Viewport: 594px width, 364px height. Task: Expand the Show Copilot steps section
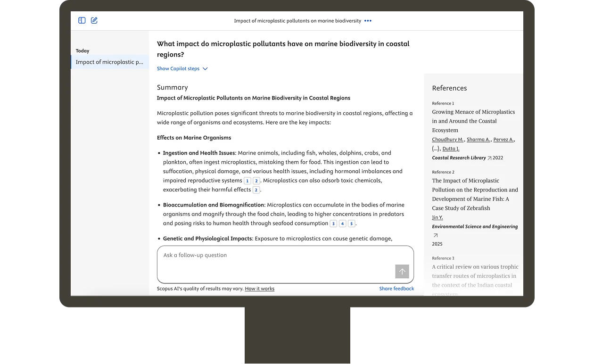tap(182, 68)
